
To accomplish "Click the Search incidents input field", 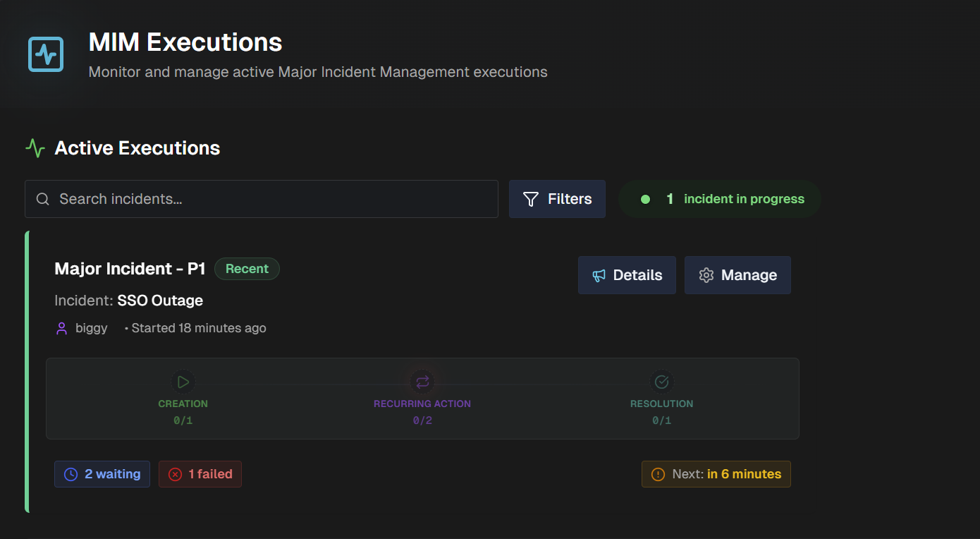I will pyautogui.click(x=261, y=199).
